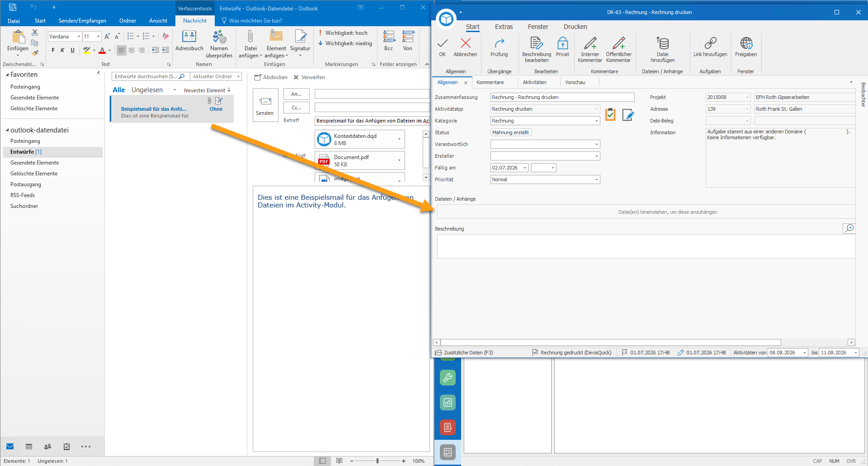Viewport: 868px width, 466px height.
Task: Click the magnifier icon above Beschreibung field
Action: 849,228
